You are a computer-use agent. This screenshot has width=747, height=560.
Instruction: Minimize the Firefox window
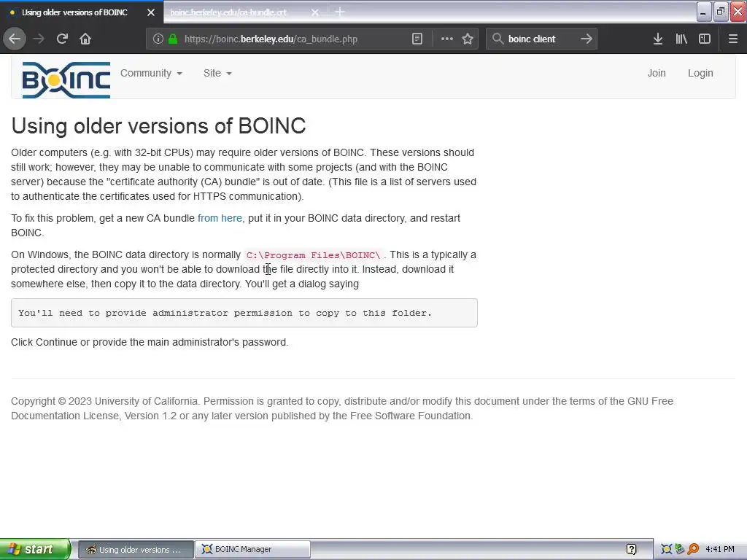[703, 12]
